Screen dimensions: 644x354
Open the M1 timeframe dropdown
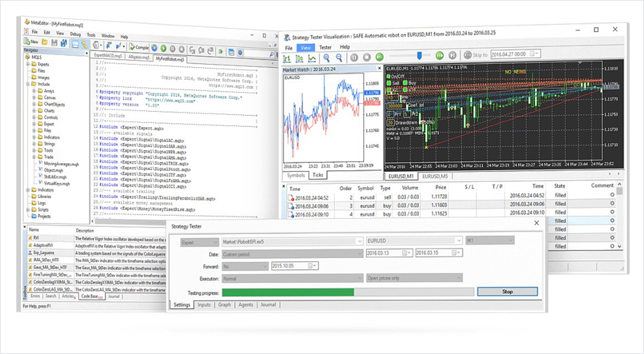tap(490, 240)
